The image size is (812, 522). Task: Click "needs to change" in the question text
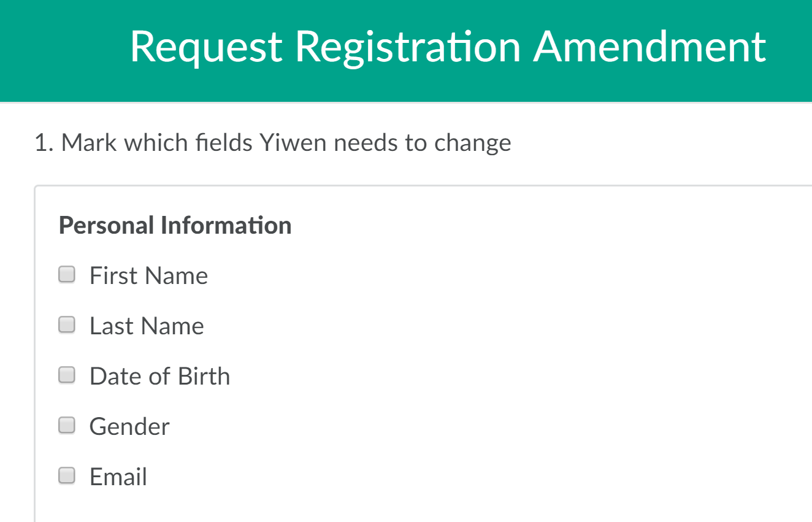423,143
